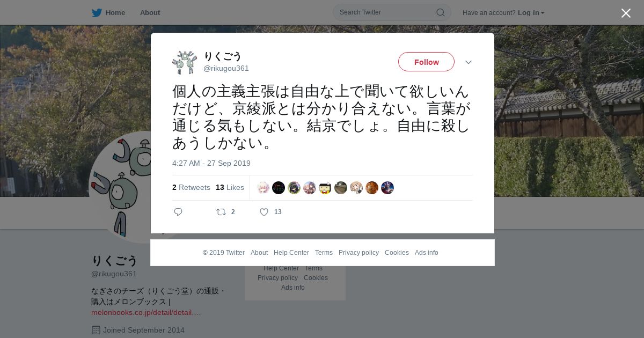Like the tweet with the heart icon

[264, 212]
